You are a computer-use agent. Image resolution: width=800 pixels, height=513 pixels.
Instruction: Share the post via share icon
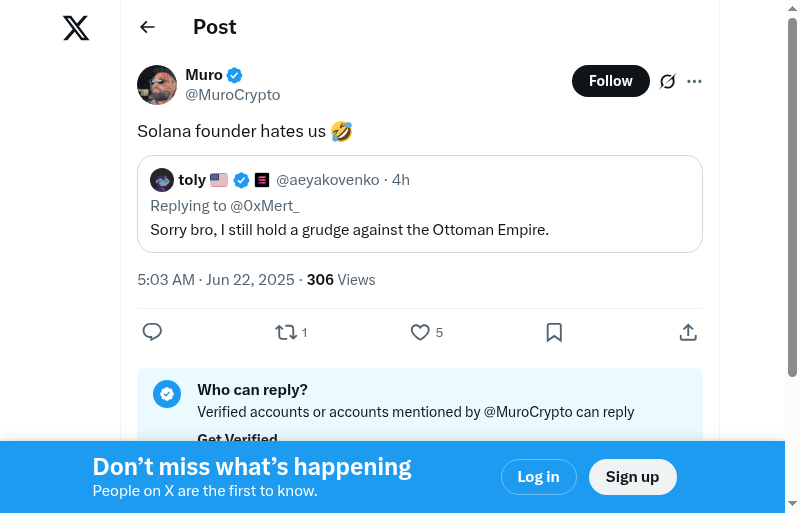point(688,332)
